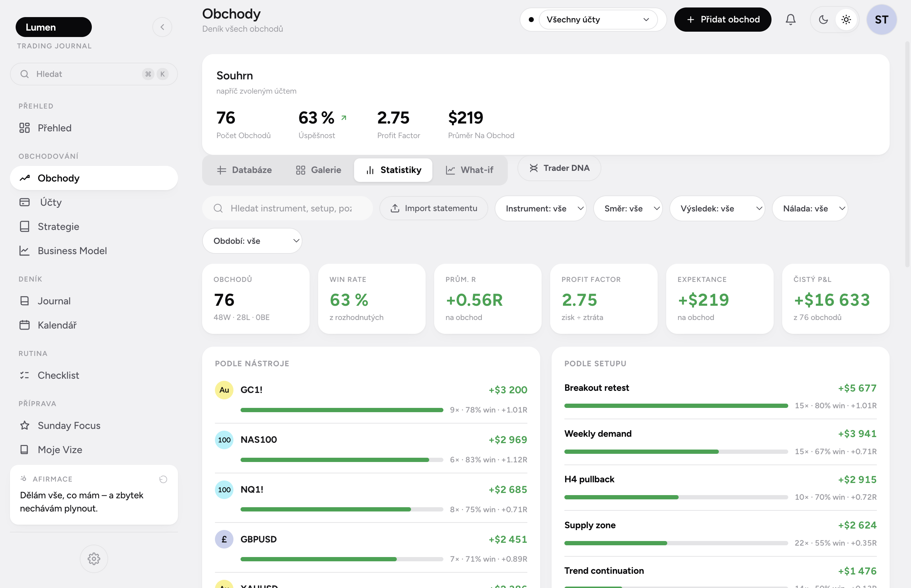Click the GC1! gold Au badge

click(x=224, y=390)
